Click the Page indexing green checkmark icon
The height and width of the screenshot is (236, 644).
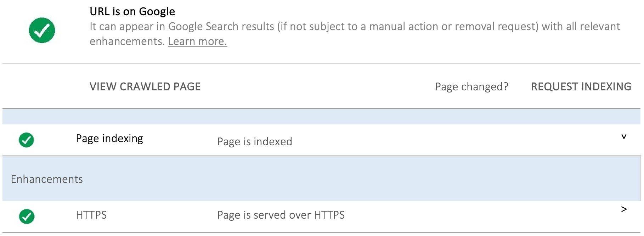click(x=26, y=140)
